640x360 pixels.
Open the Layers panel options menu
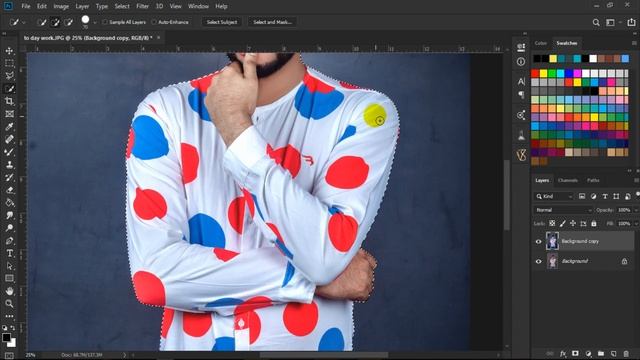pyautogui.click(x=636, y=180)
